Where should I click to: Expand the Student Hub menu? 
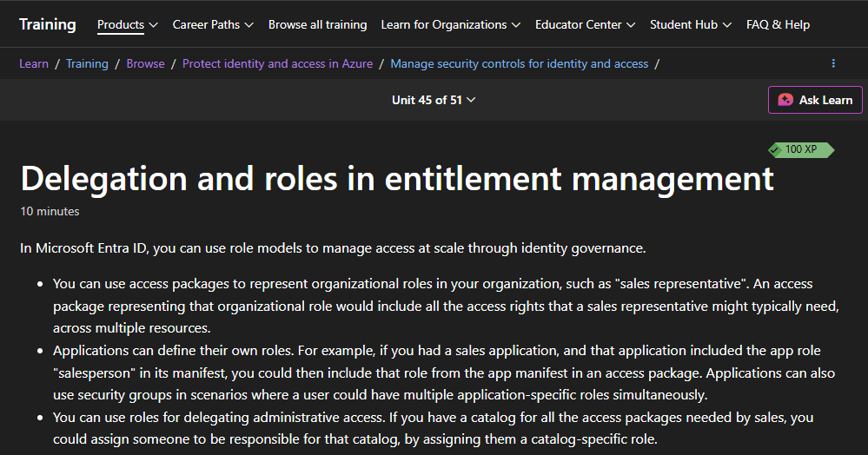[x=691, y=24]
